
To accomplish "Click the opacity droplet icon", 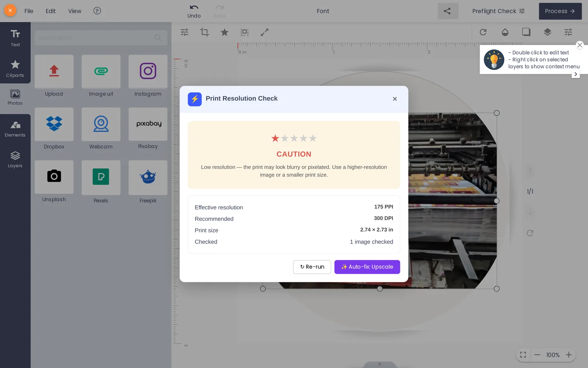I will 505,32.
